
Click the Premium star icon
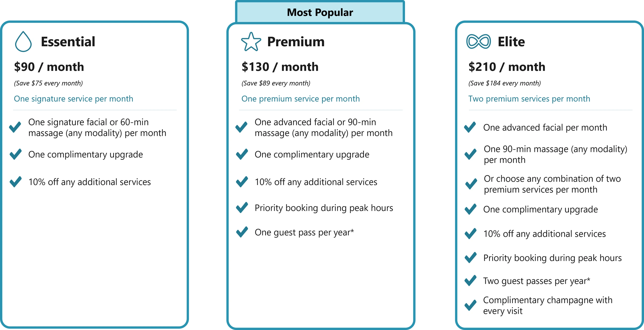coord(251,42)
